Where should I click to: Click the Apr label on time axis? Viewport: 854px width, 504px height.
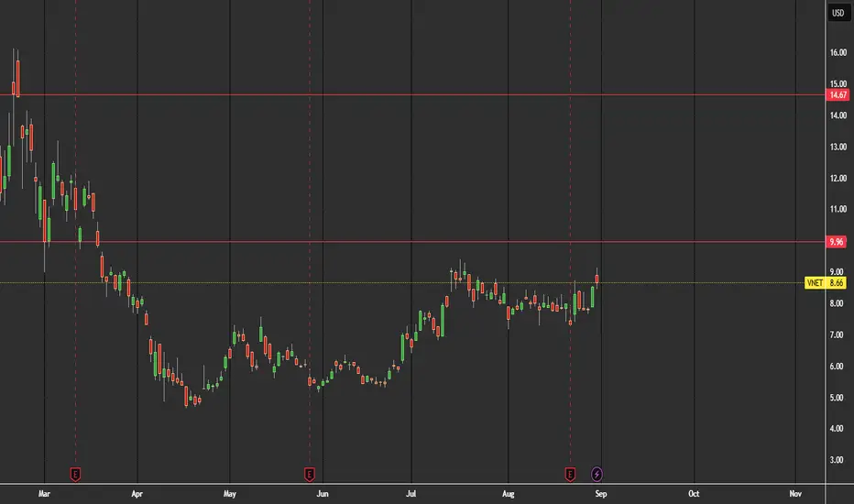point(137,494)
